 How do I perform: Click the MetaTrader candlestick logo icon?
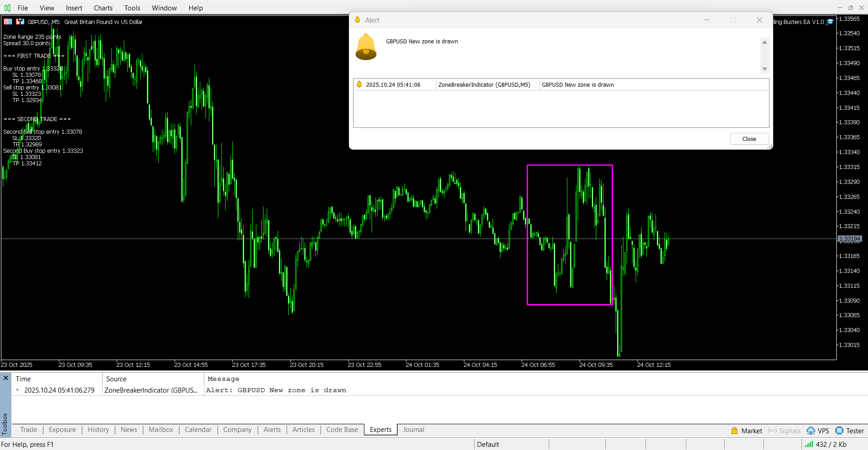coord(7,8)
